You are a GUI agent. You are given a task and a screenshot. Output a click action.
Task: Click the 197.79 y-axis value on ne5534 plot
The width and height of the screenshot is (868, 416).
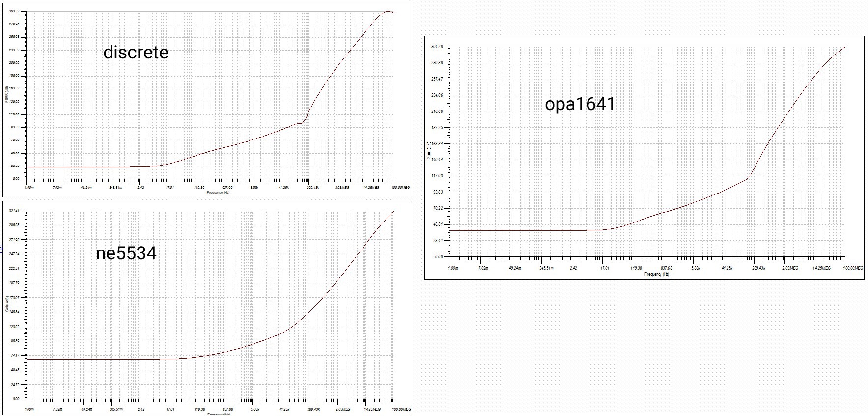click(14, 283)
